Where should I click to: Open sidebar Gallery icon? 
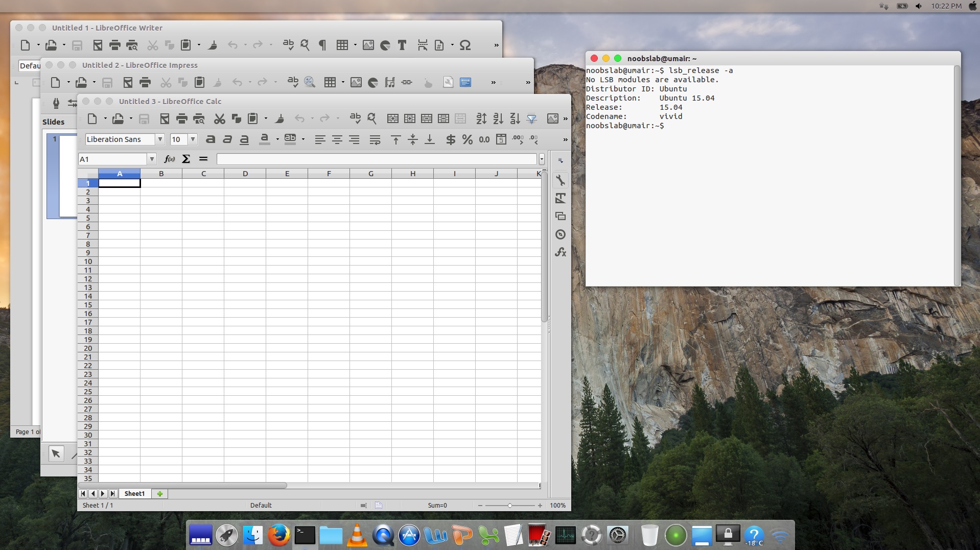(x=561, y=216)
